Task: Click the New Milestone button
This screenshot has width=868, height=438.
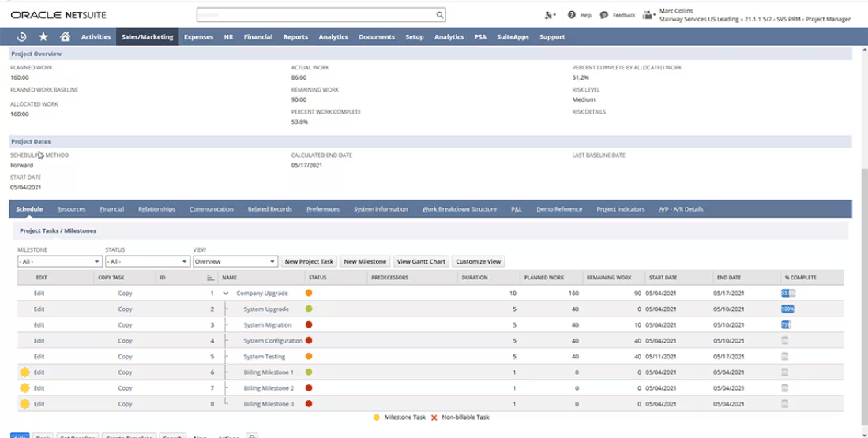Action: point(365,261)
